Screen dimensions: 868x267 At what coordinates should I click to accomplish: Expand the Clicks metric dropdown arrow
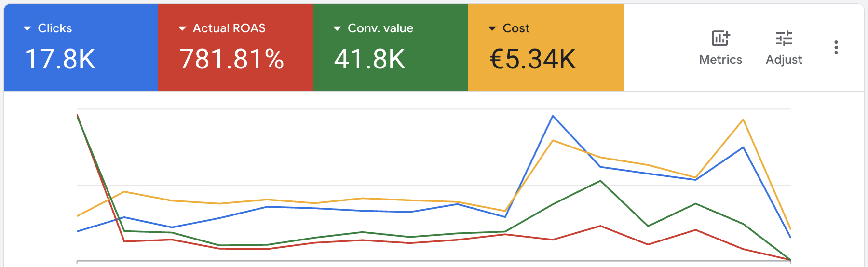[27, 28]
